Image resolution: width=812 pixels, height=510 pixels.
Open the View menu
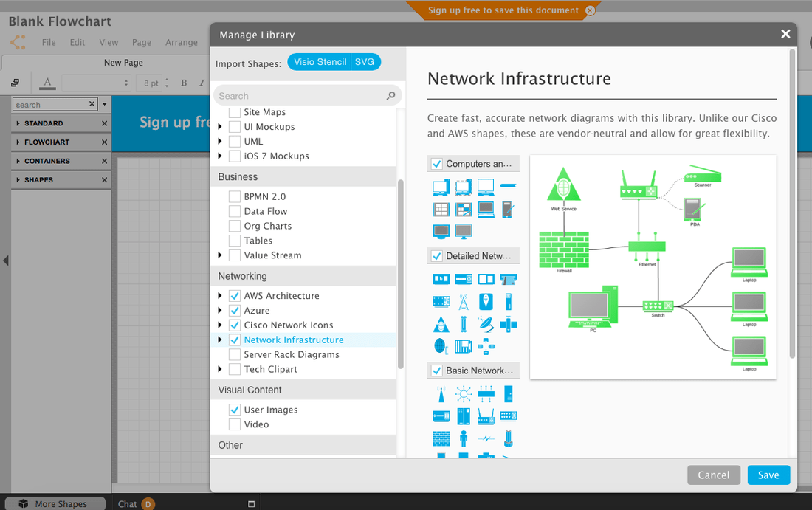109,43
